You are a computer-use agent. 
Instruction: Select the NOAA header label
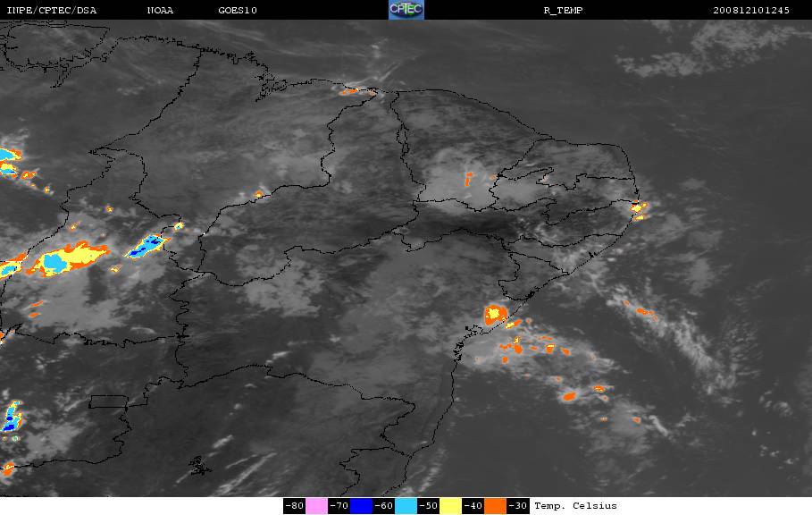click(160, 11)
